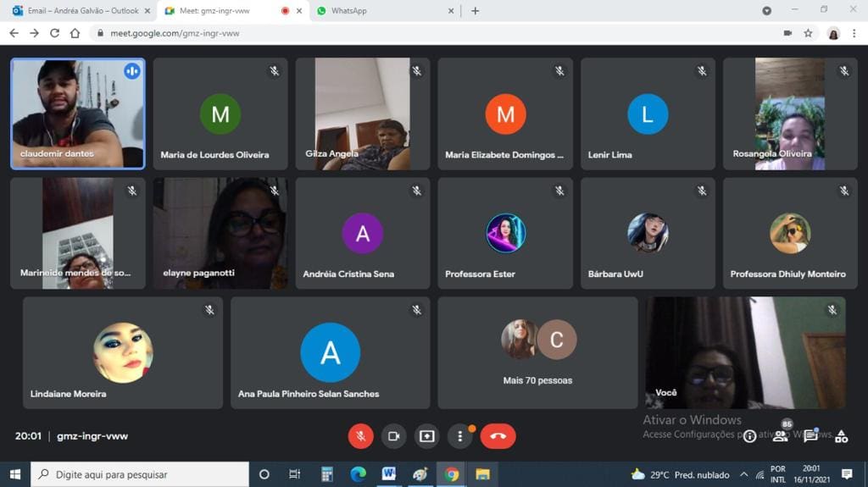This screenshot has width=868, height=487.
Task: Toggle the camera button in Meet
Action: (x=393, y=436)
